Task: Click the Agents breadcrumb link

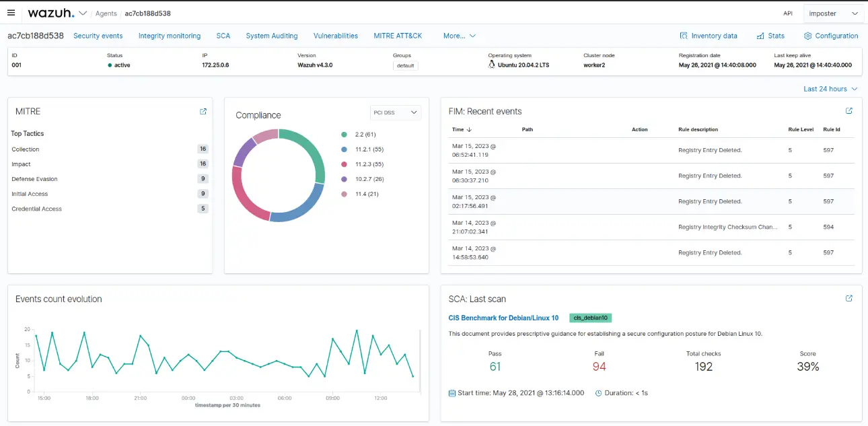Action: point(106,13)
